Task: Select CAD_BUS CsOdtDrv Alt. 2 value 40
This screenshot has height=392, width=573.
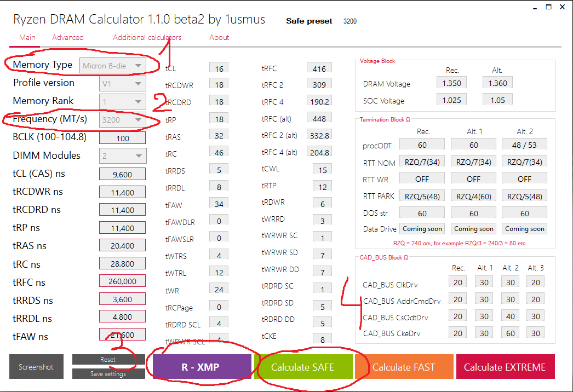Action: 511,316
